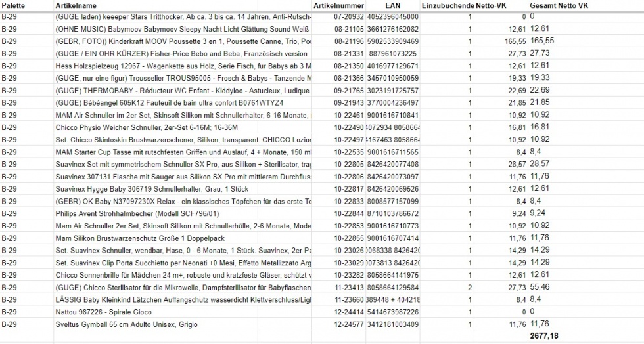The image size is (644, 344).
Task: Select Chicco Physio Weicher Schnuller article
Action: pyautogui.click(x=147, y=127)
